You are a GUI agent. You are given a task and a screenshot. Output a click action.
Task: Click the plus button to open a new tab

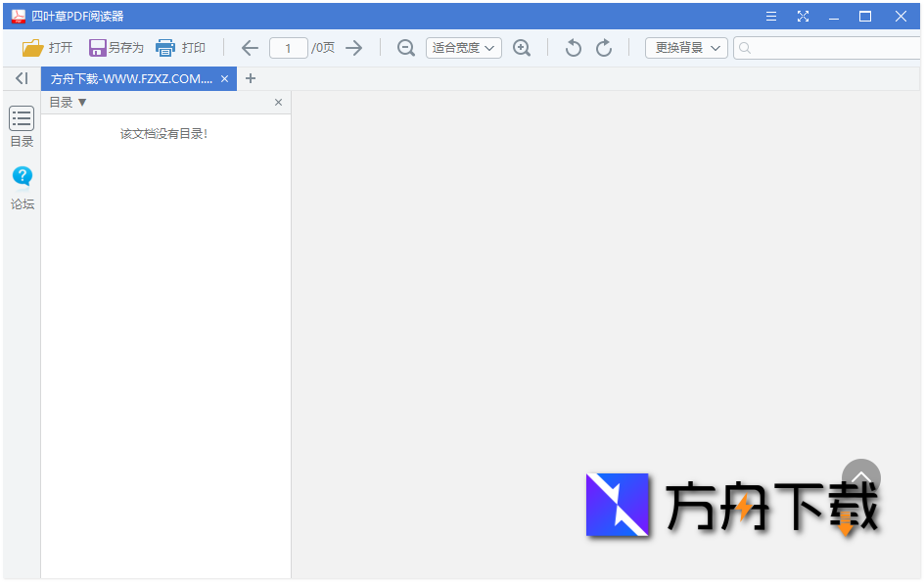click(251, 78)
